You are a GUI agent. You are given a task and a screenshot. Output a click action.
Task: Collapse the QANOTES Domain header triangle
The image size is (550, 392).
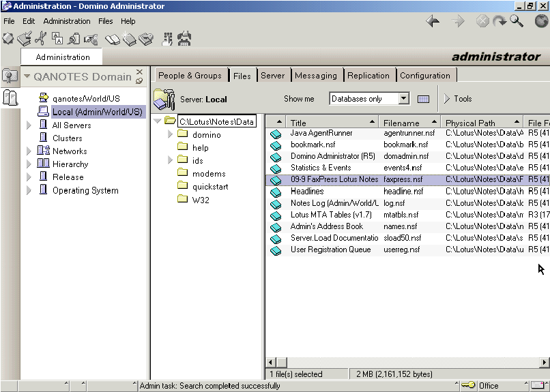point(27,76)
